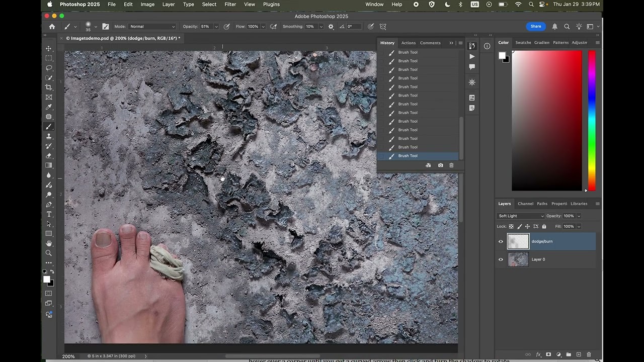The height and width of the screenshot is (362, 644).
Task: Select the Frame tool
Action: [x=49, y=97]
